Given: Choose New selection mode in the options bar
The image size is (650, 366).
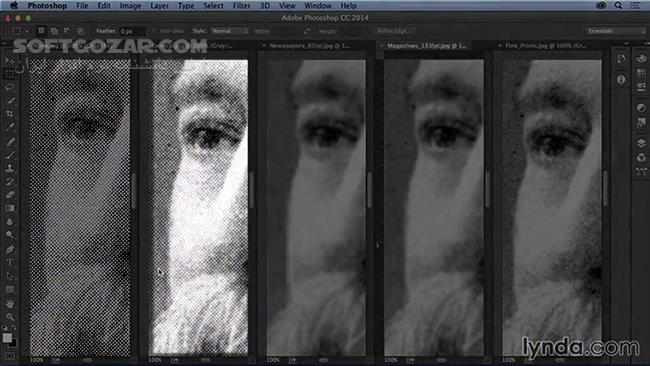Looking at the screenshot, I should (41, 31).
